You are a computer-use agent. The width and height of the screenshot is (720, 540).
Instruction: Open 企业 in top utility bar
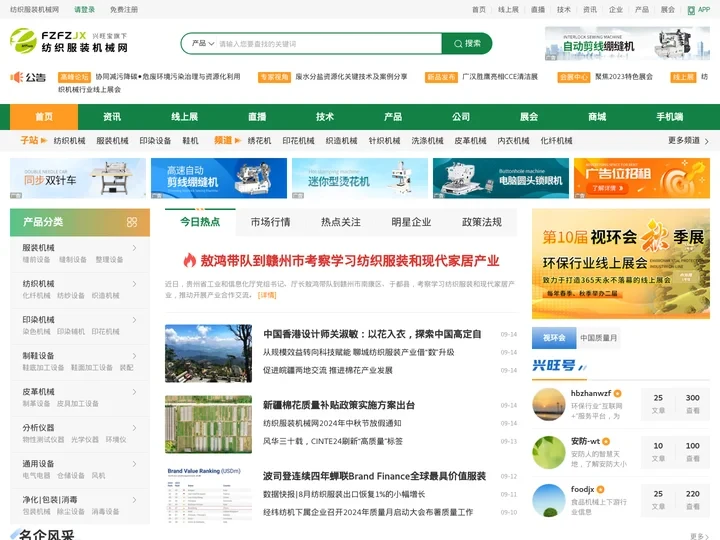[x=616, y=10]
